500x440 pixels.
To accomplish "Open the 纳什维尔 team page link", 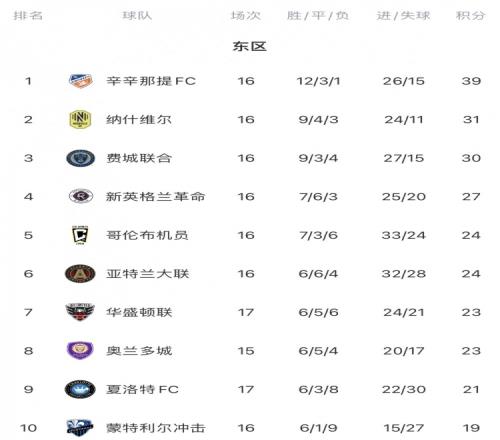I will 139,119.
